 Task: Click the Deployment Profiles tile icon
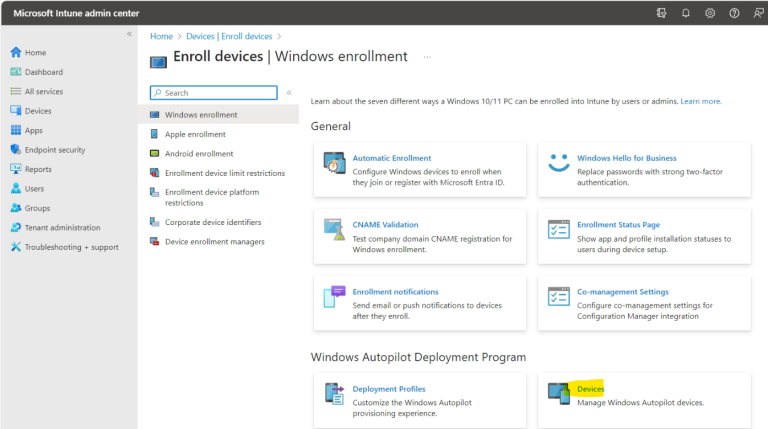point(334,394)
